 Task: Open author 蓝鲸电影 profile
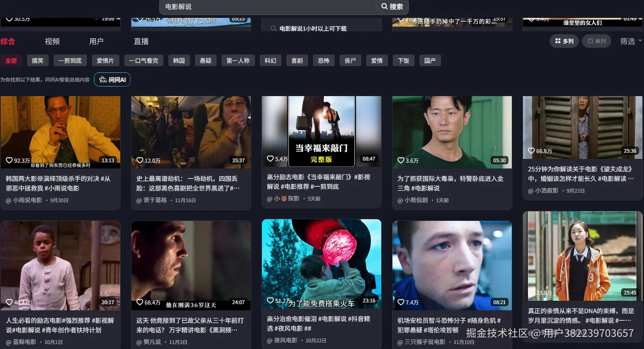point(21,342)
